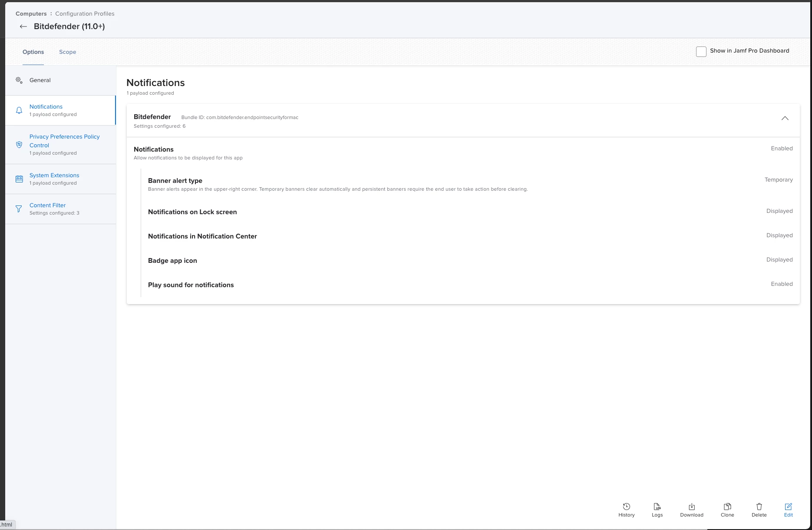Open the General payload section label
Viewport: 812px width, 530px height.
(40, 80)
